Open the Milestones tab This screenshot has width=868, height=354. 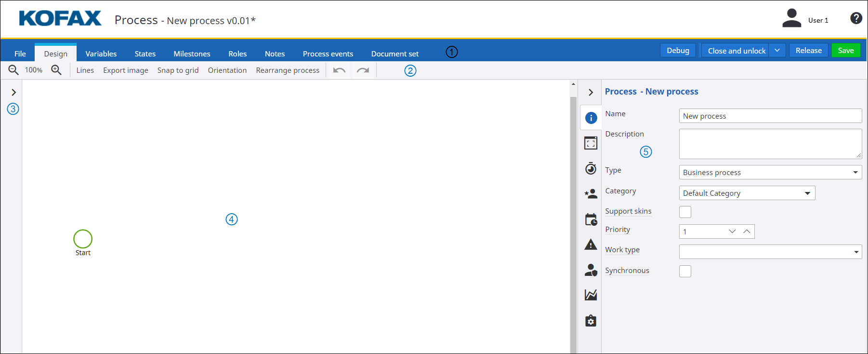[192, 54]
